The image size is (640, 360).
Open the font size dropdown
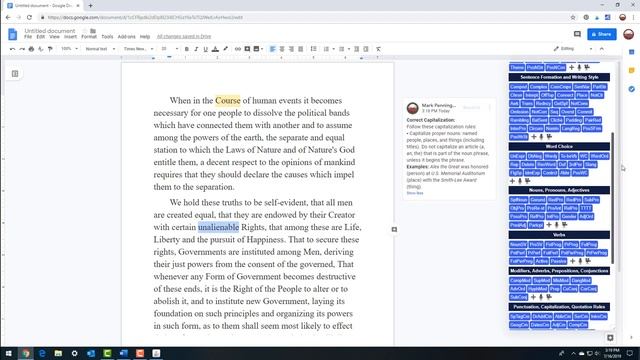[x=169, y=49]
